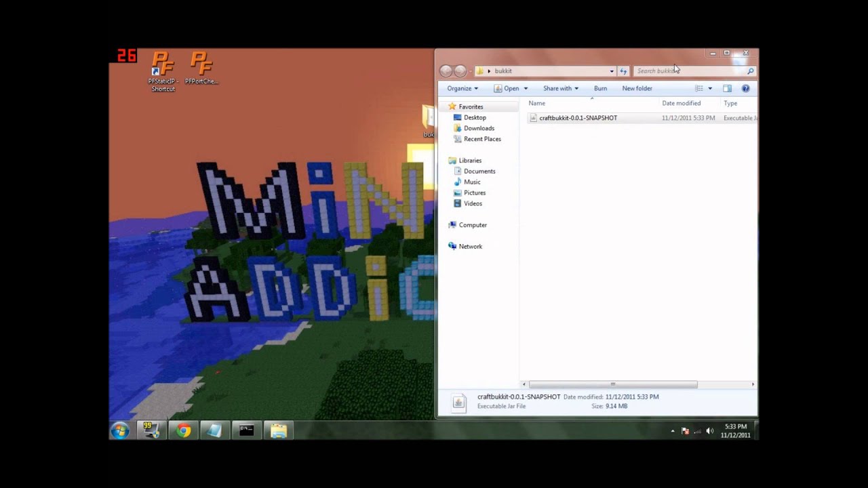868x488 pixels.
Task: Open address bar history dropdown
Action: click(612, 70)
